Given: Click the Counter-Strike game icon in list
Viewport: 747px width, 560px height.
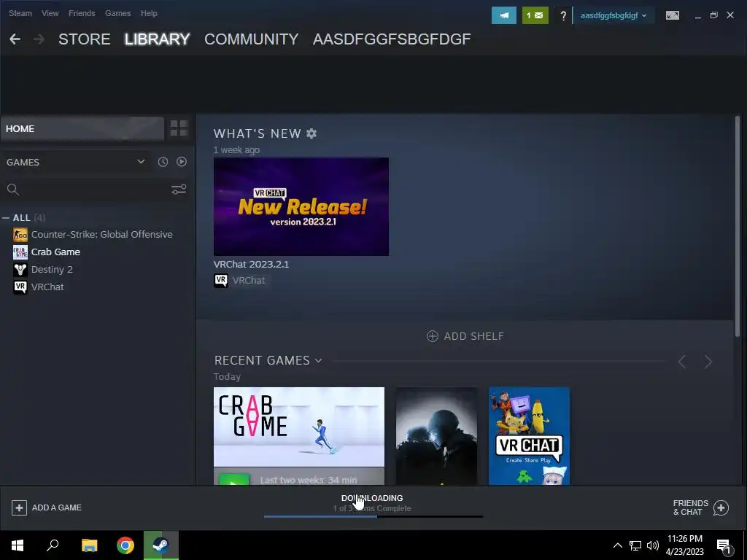Looking at the screenshot, I should tap(20, 234).
